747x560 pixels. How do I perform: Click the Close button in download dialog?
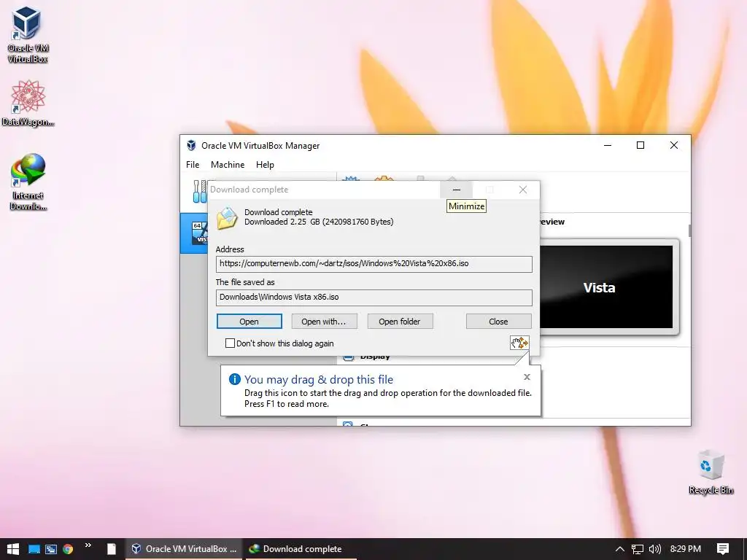click(x=498, y=322)
